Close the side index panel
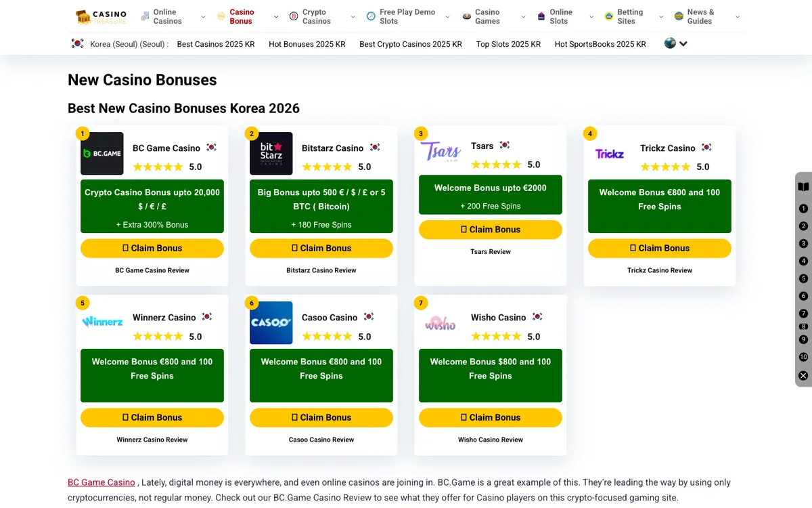This screenshot has height=508, width=812. [803, 375]
